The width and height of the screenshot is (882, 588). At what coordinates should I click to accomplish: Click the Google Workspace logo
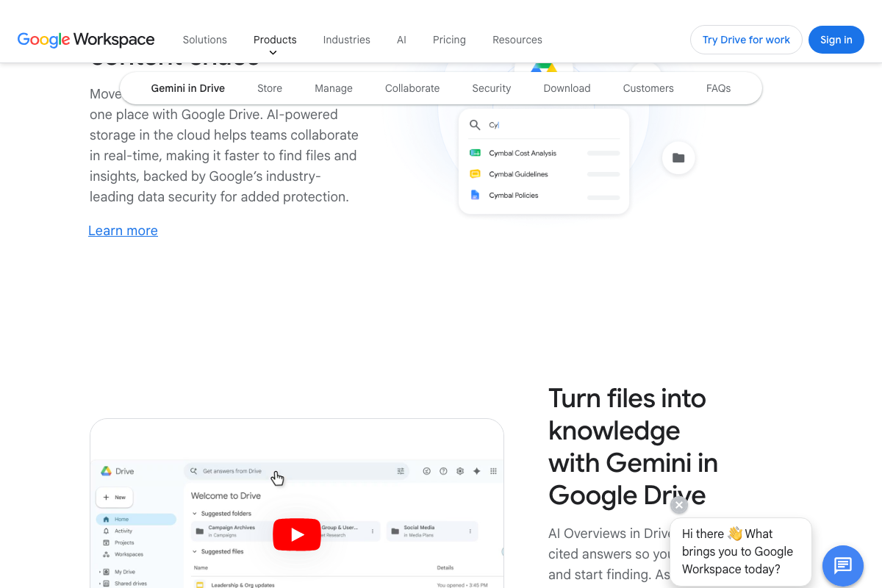tap(86, 40)
